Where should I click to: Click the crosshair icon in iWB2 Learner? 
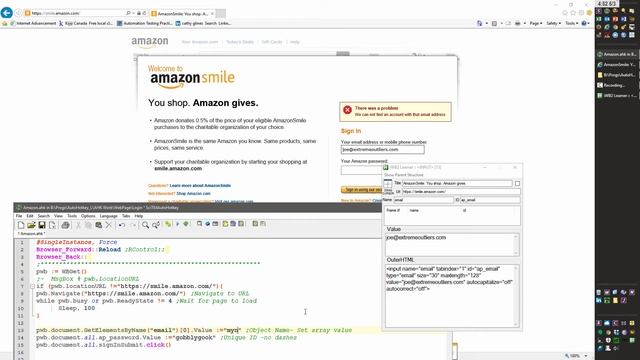click(388, 184)
